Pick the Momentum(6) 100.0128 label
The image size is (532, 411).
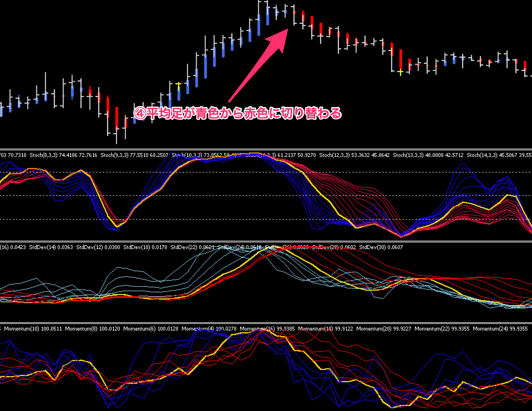pos(151,329)
